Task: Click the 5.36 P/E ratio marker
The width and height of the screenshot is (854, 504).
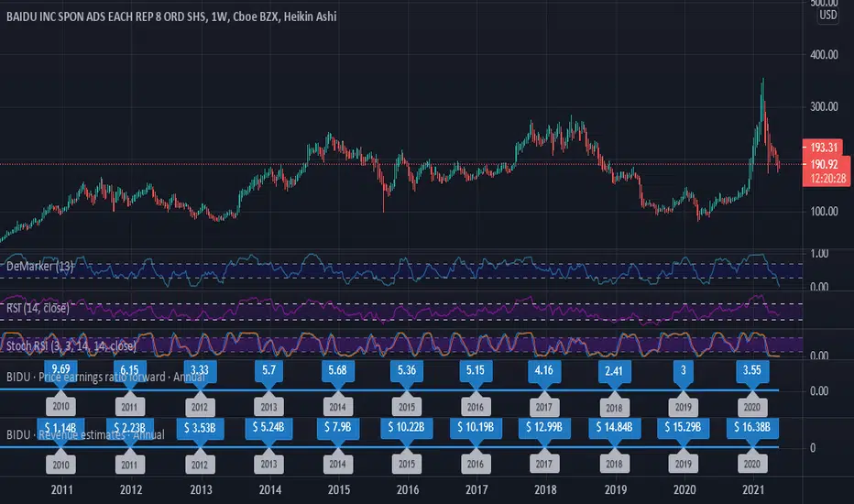Action: (406, 370)
